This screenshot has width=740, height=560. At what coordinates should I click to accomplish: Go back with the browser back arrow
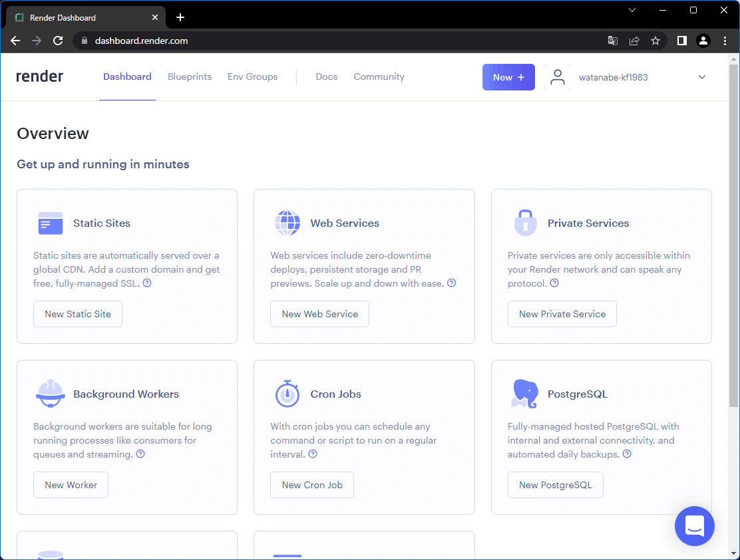tap(15, 41)
